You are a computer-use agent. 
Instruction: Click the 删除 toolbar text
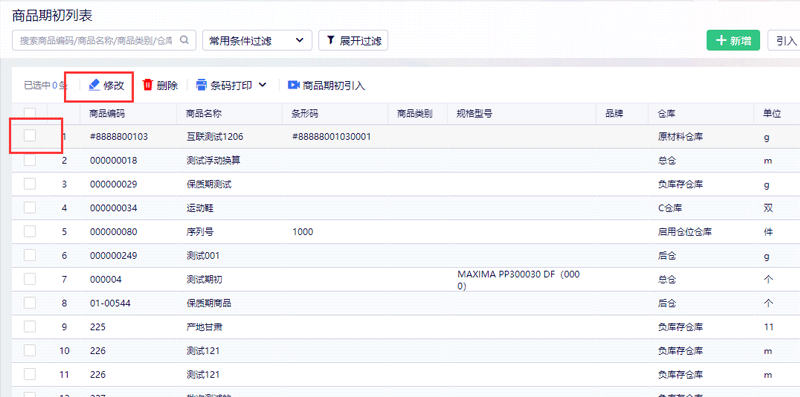(x=167, y=85)
